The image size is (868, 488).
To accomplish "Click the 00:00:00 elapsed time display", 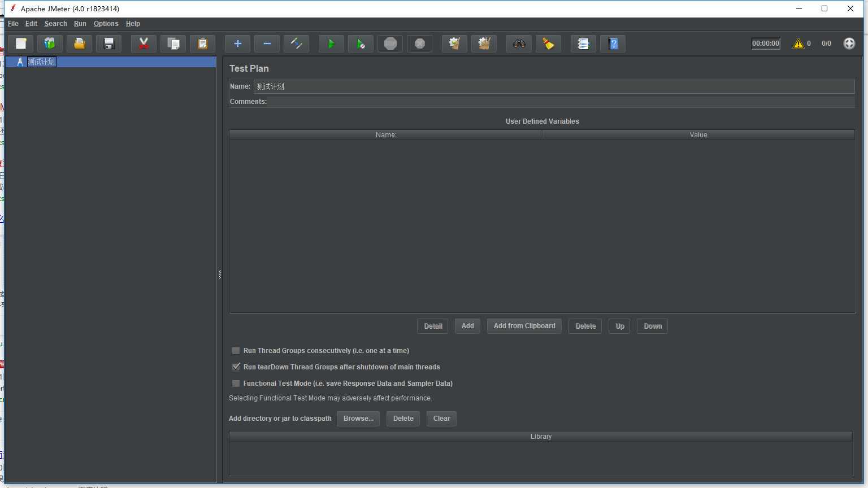I will click(x=766, y=43).
